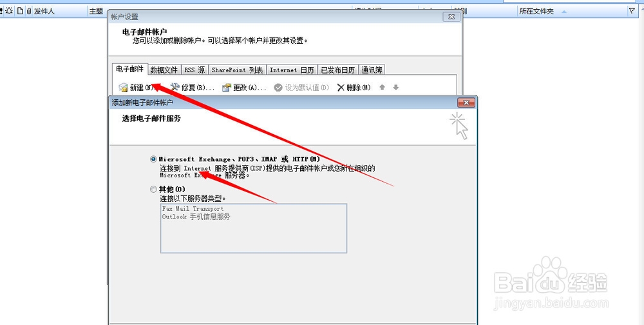Screen dimensions: 644x325
Task: Select Fax Mail Transport in server list
Action: (x=193, y=208)
